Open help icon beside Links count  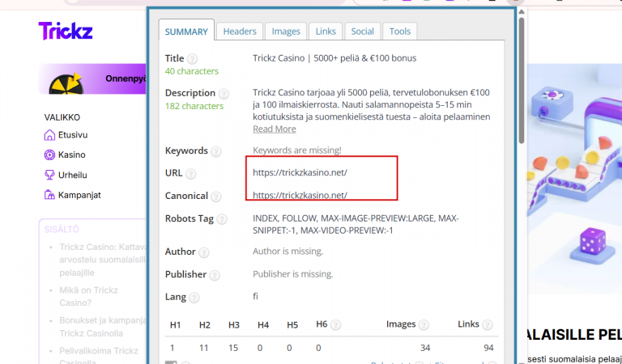coord(488,325)
